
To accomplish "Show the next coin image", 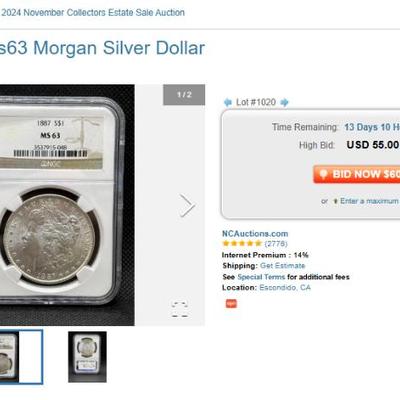I will pyautogui.click(x=187, y=205).
